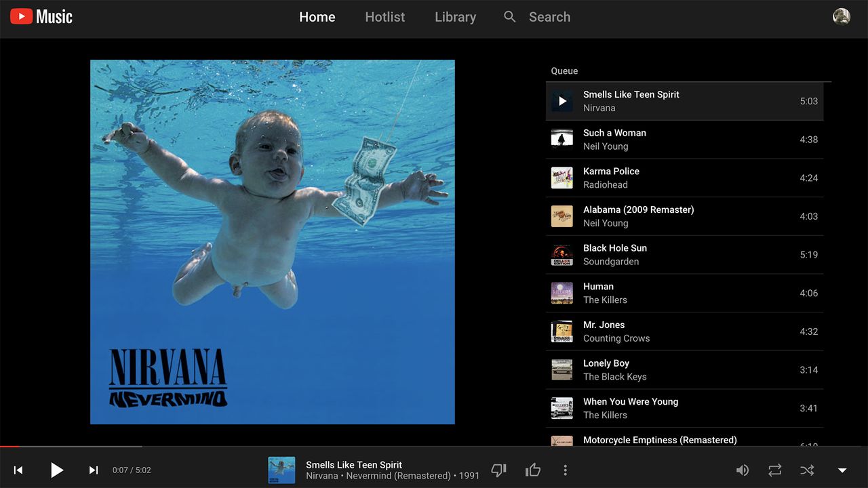Click the 5:03 duration of first track
This screenshot has height=488, width=868.
pos(809,101)
